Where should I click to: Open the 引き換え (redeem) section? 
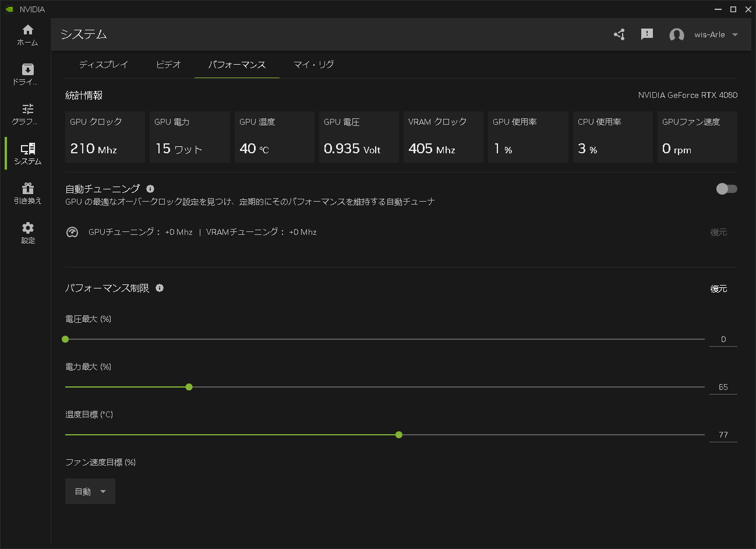pos(27,193)
